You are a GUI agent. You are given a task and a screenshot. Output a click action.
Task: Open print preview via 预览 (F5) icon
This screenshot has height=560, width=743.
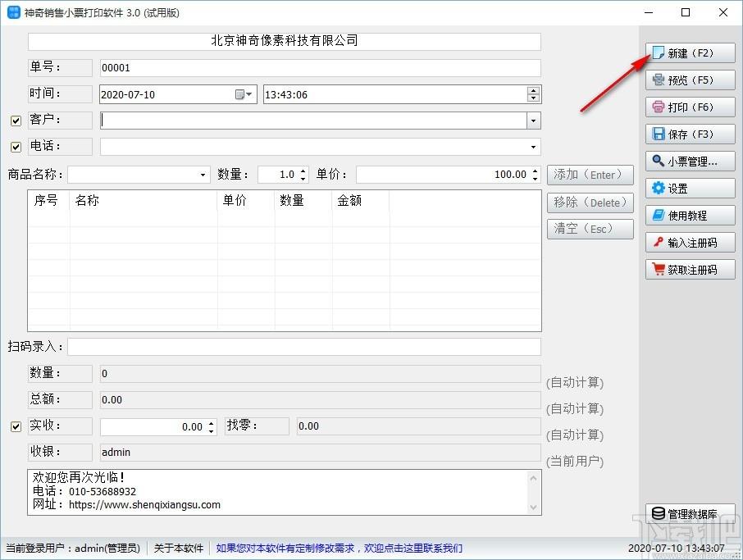point(659,80)
